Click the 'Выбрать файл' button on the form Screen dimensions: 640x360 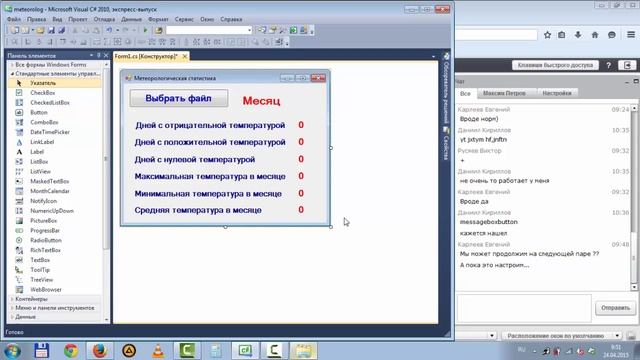(x=179, y=98)
